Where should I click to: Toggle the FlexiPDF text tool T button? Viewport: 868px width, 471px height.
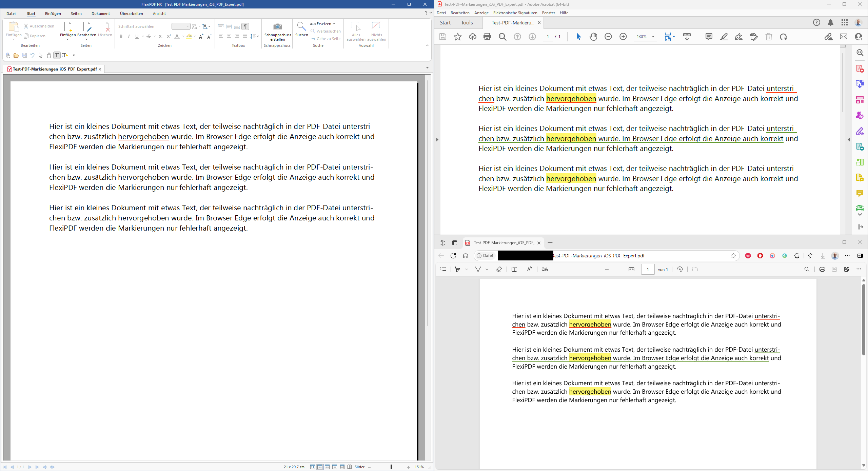(57, 55)
